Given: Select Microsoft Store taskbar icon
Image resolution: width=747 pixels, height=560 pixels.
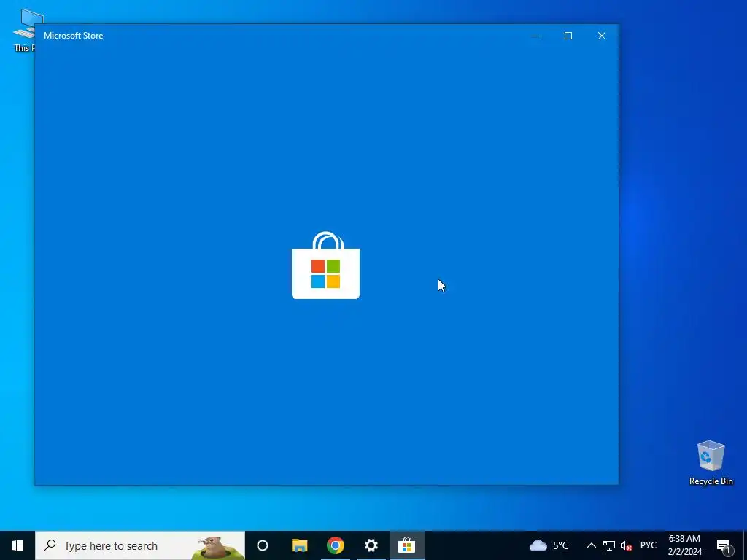Looking at the screenshot, I should (x=407, y=545).
